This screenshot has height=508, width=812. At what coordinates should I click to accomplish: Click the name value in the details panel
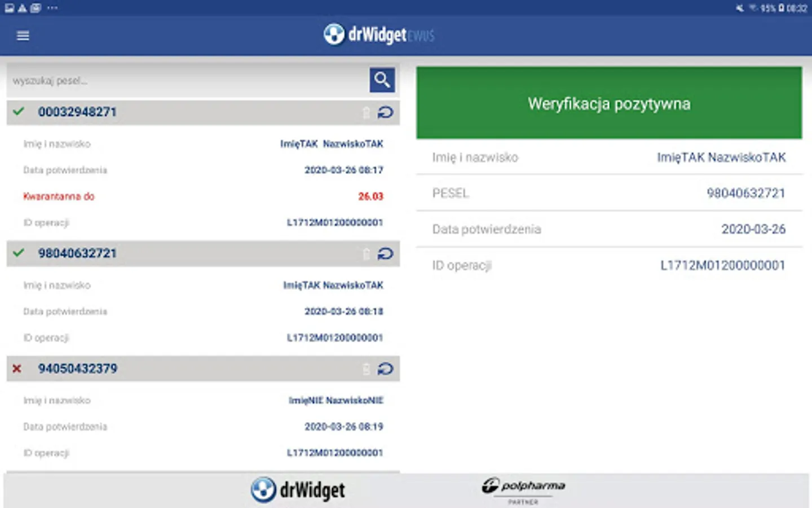(x=721, y=157)
